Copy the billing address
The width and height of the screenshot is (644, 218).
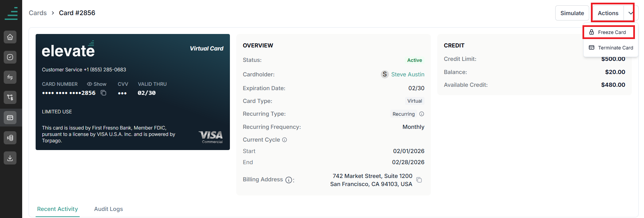pos(419,180)
